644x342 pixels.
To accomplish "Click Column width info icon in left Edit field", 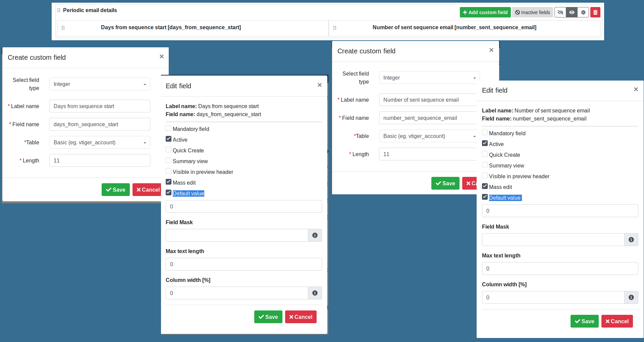I will point(315,293).
